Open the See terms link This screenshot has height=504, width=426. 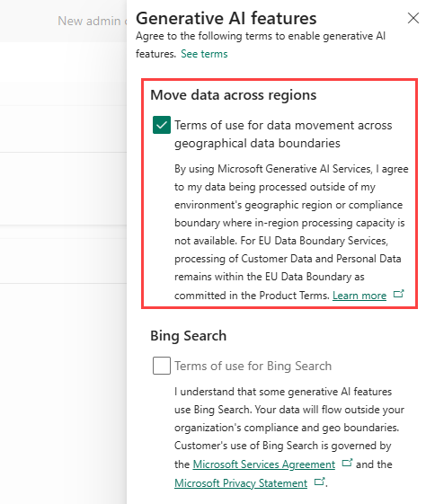tap(204, 54)
